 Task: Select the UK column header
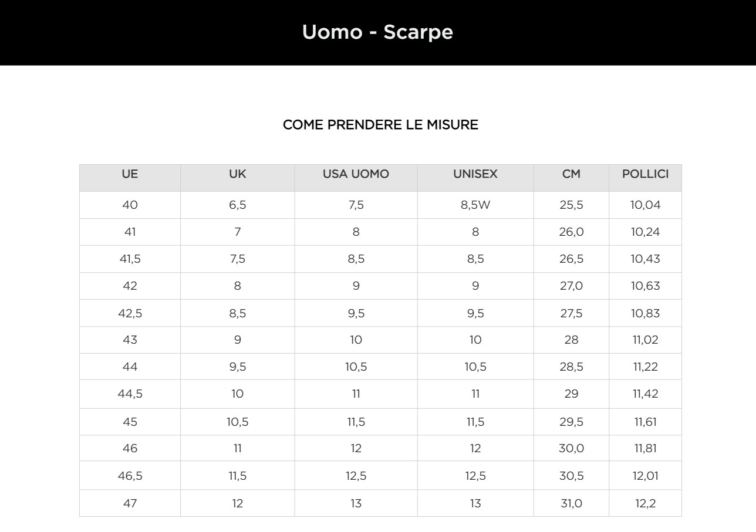[237, 174]
